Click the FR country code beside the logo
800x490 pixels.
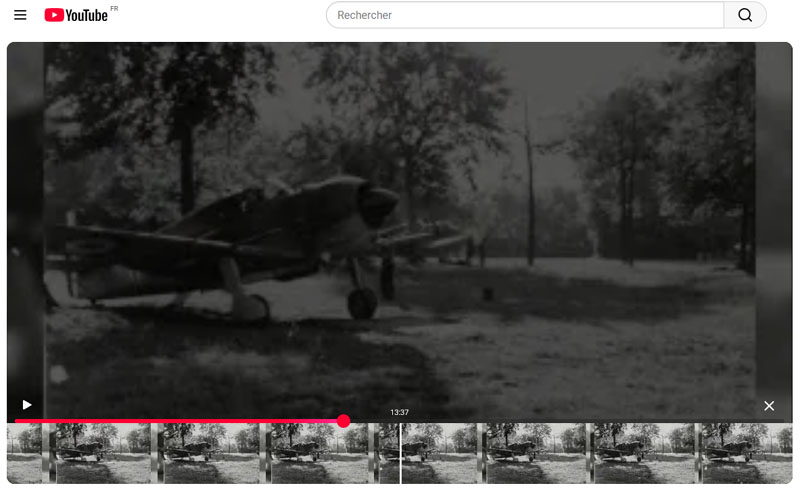(114, 8)
